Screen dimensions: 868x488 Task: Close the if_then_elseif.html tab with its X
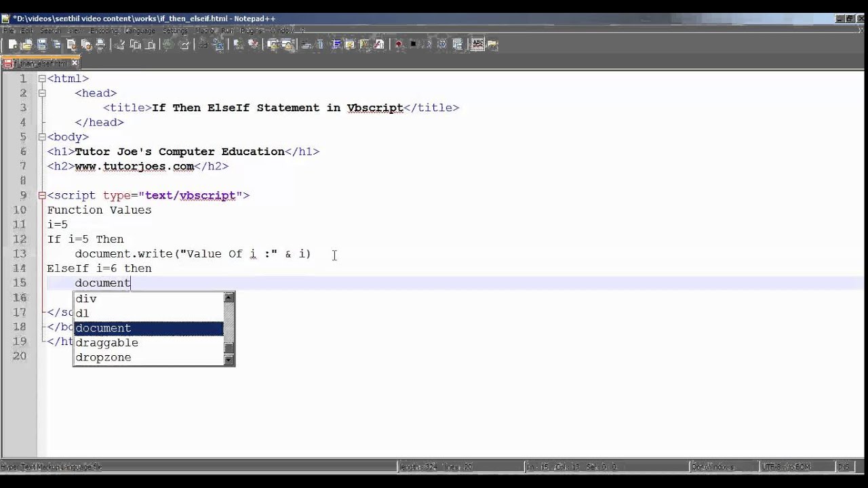pos(75,64)
